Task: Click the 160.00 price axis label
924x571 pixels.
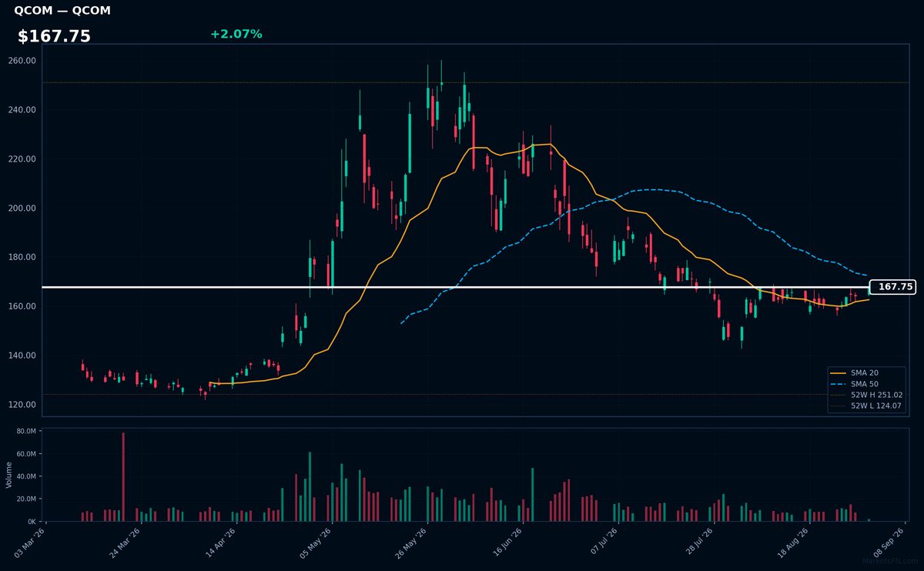Action: (22, 306)
